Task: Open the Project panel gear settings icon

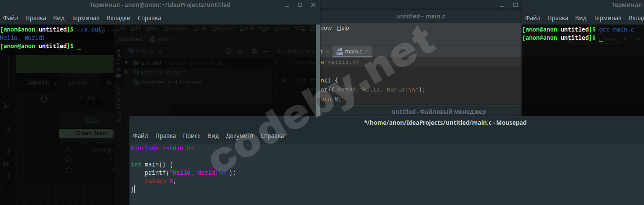Action: pyautogui.click(x=254, y=51)
